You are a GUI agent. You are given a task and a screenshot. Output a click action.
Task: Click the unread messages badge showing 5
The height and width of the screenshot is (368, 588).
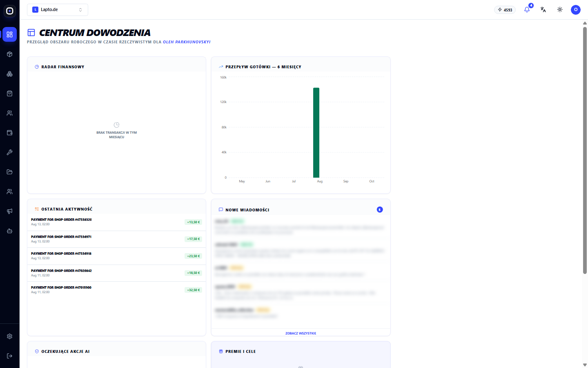point(380,210)
